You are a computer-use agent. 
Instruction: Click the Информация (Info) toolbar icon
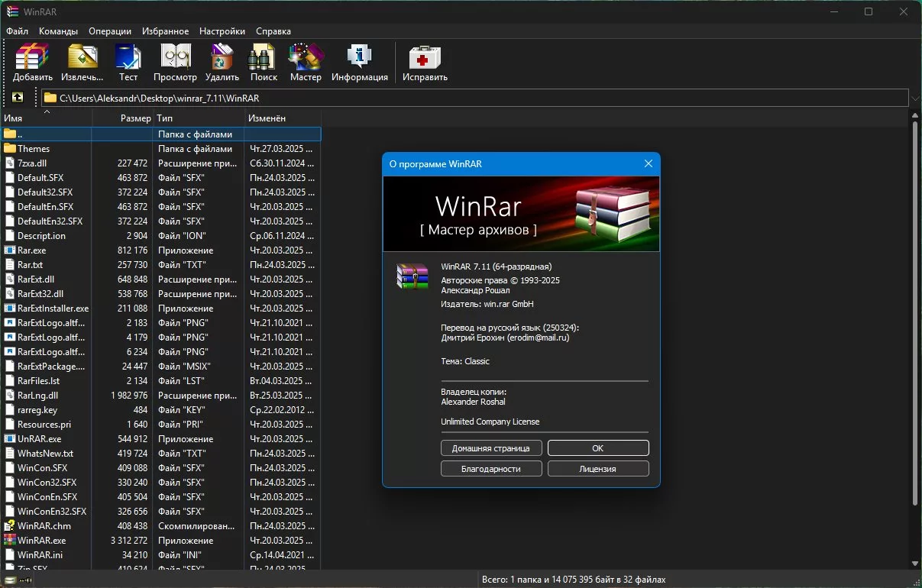(x=359, y=63)
